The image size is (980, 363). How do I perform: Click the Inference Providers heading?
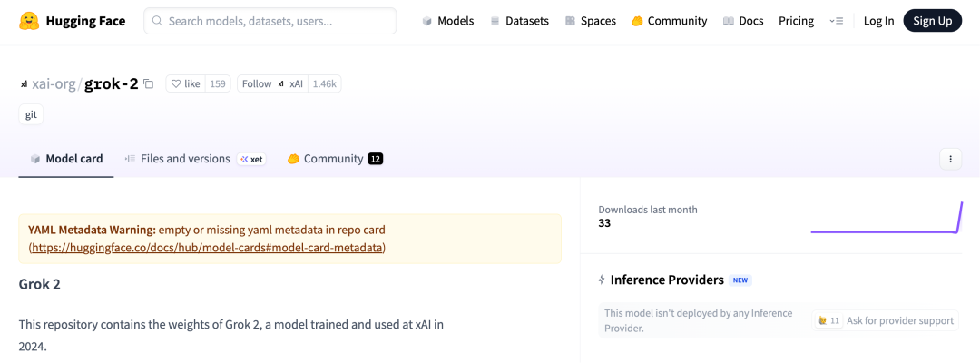(x=667, y=280)
